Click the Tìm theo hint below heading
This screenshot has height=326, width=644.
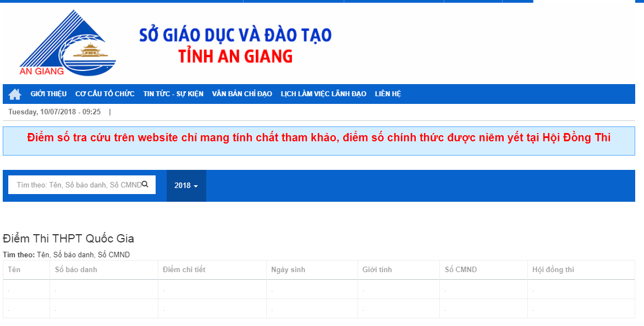[x=66, y=255]
